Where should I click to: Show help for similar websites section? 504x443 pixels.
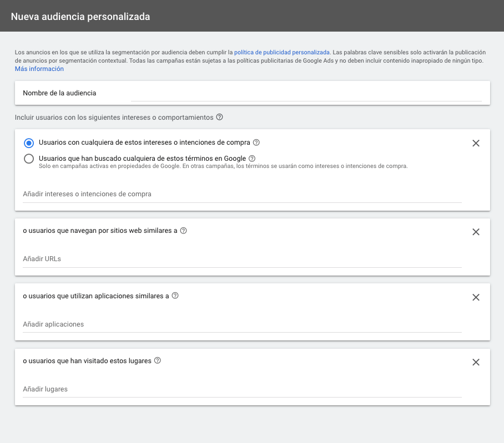point(183,231)
